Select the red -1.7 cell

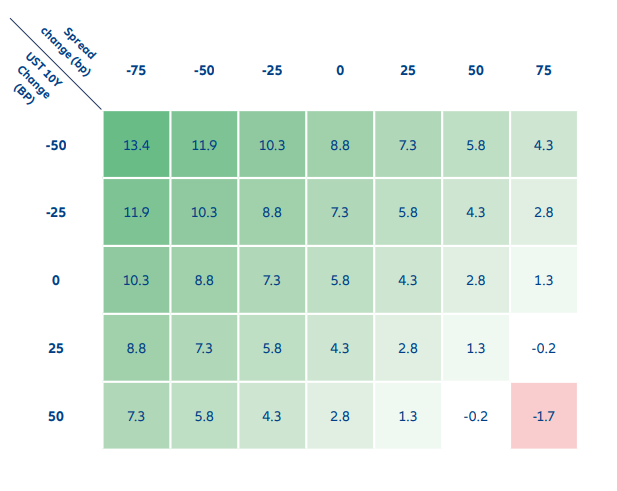(543, 415)
